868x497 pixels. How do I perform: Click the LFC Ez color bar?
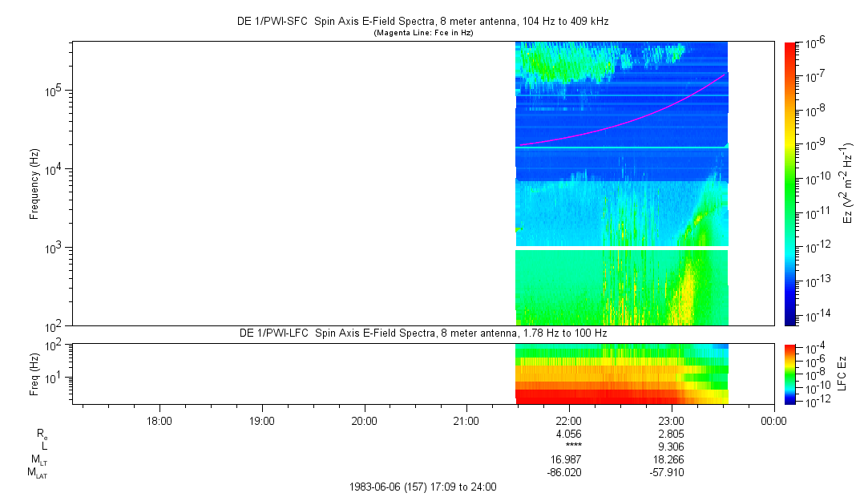(790, 373)
